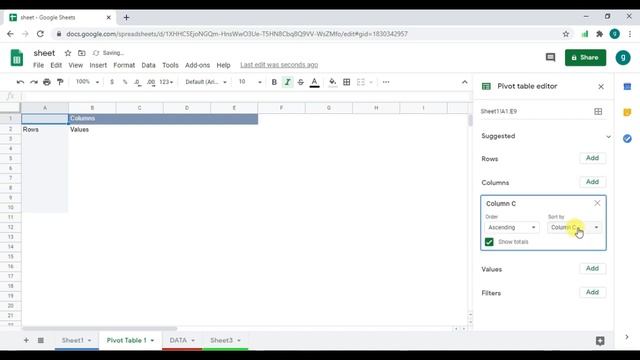Open the Sort by Column C dropdown
This screenshot has height=360, width=640.
pyautogui.click(x=575, y=227)
